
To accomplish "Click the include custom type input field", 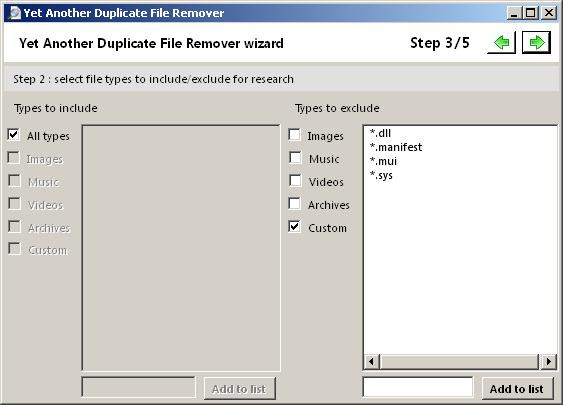I will (x=139, y=387).
